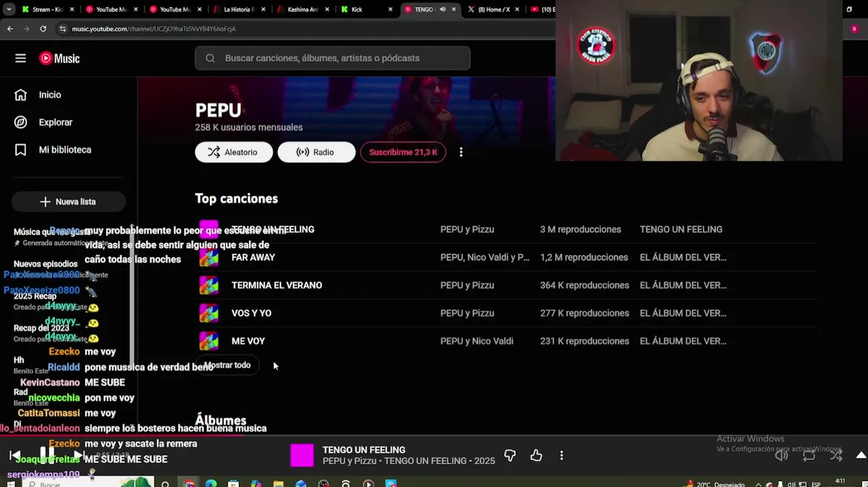Expand the player page with up arrow
The height and width of the screenshot is (487, 868).
[861, 455]
